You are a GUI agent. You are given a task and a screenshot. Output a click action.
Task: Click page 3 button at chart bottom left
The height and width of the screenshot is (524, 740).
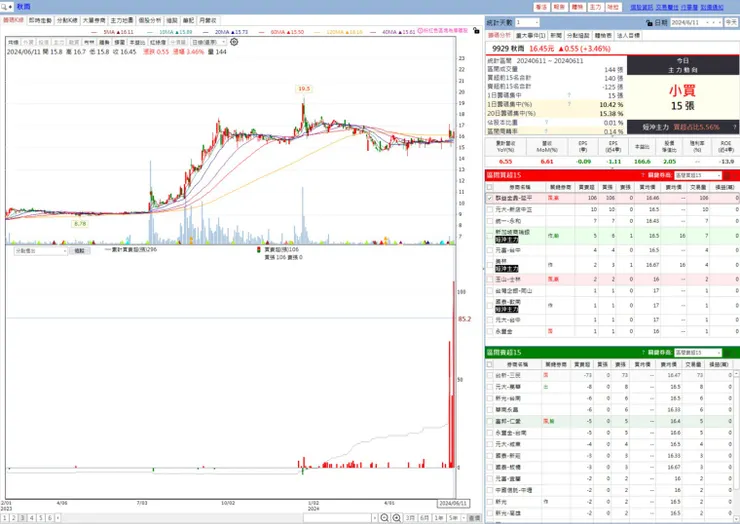[22, 518]
